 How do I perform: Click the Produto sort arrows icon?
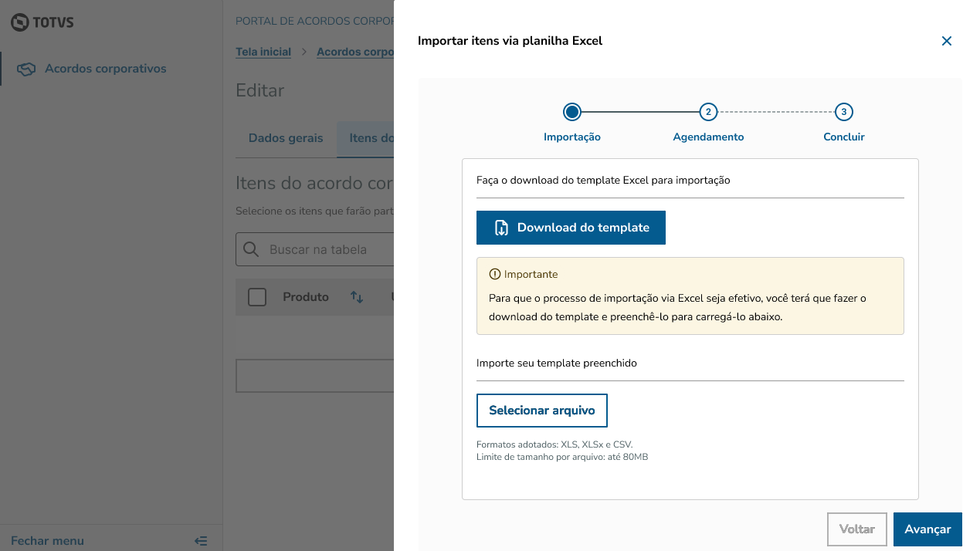(357, 297)
